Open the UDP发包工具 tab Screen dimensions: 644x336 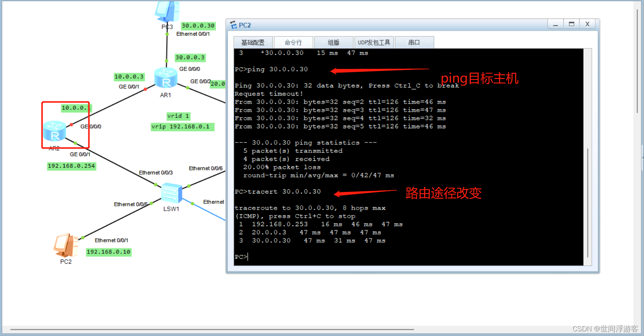coord(374,42)
